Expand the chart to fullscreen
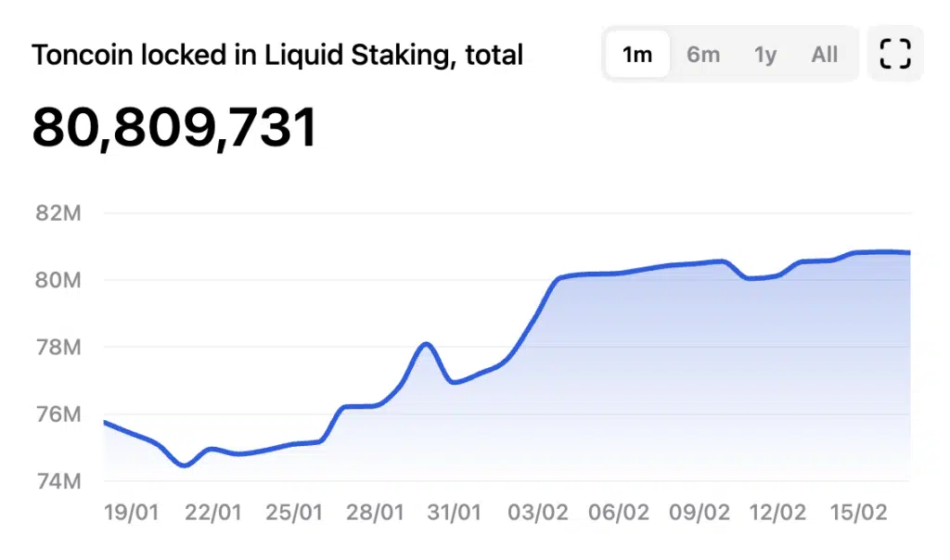Image resolution: width=950 pixels, height=560 pixels. (x=895, y=54)
